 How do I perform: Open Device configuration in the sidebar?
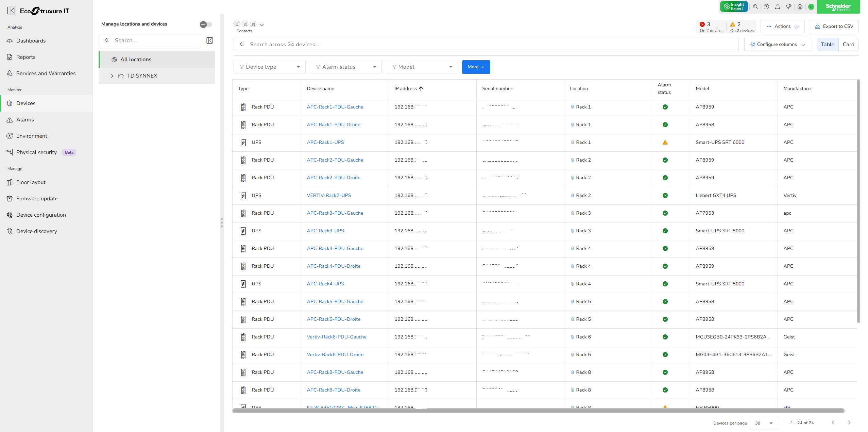pyautogui.click(x=41, y=215)
